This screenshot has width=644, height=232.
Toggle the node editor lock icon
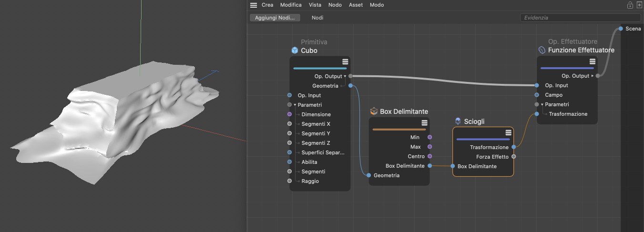pyautogui.click(x=630, y=5)
